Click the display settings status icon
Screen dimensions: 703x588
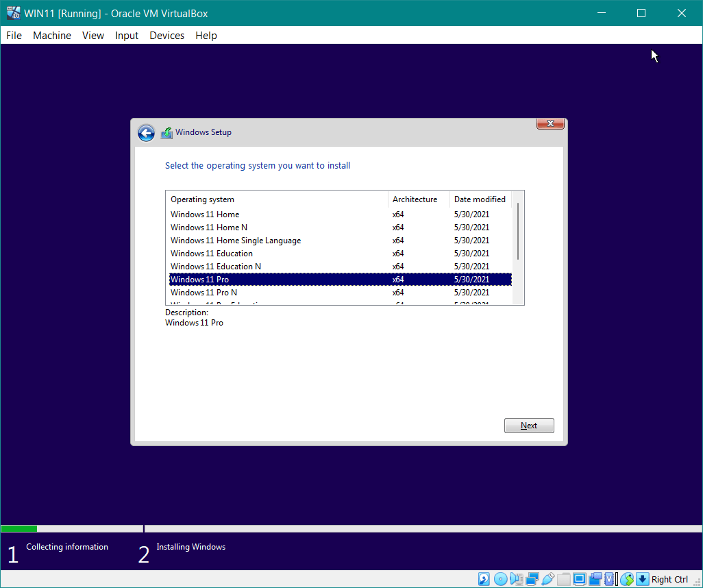coord(579,579)
